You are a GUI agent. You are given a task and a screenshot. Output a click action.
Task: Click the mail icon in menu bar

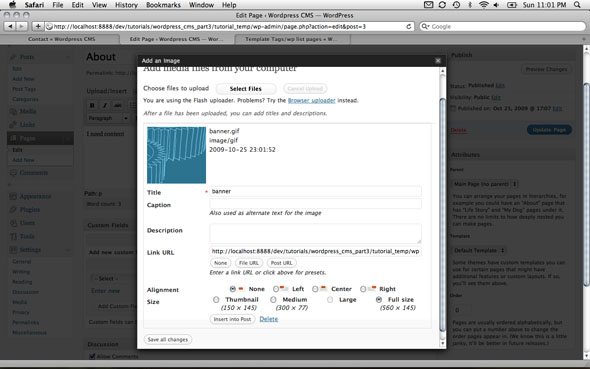coord(428,5)
